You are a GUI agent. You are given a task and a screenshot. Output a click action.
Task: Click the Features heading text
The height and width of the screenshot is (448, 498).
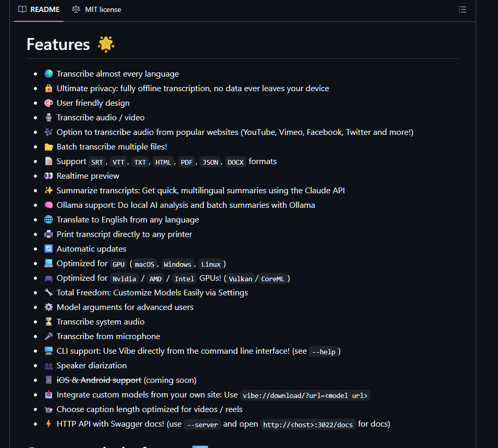tap(58, 44)
